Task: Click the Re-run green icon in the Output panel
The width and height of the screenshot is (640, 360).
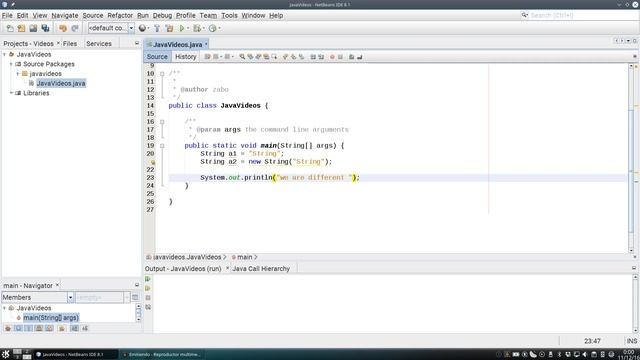Action: tap(148, 279)
